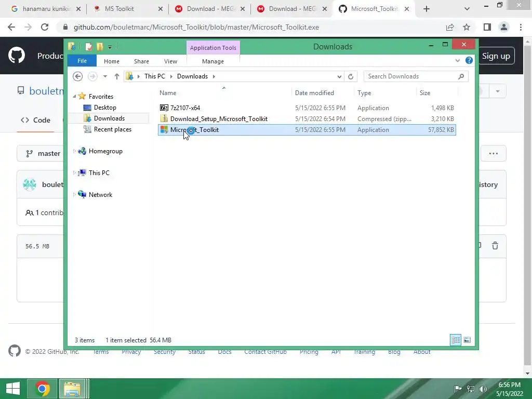This screenshot has height=399, width=532.
Task: Open a new Chrome tab
Action: tap(427, 9)
